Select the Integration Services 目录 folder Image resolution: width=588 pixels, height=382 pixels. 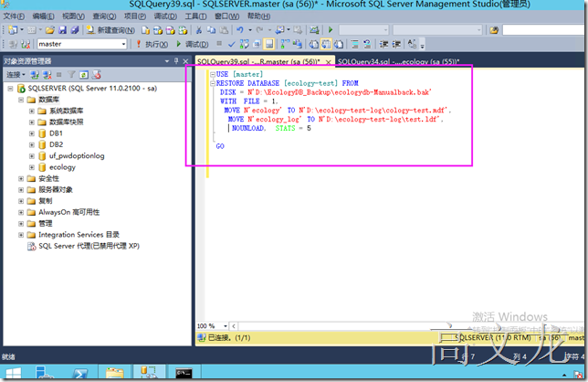point(79,235)
